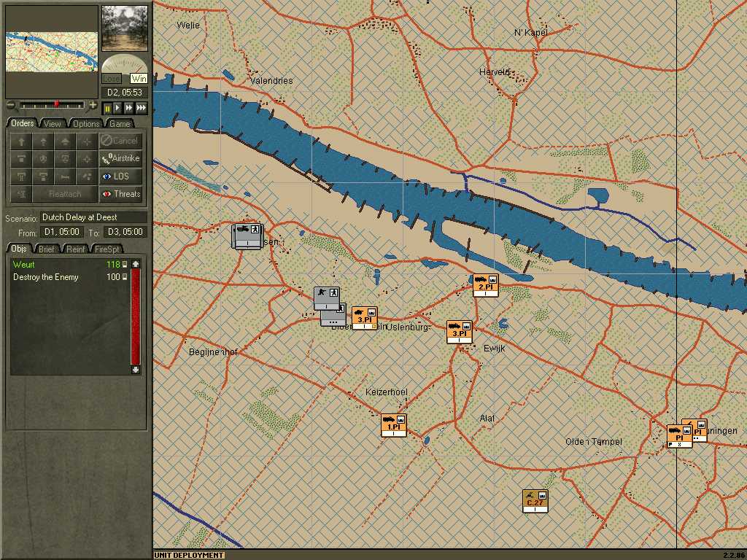Toggle the Threats display
The width and height of the screenshot is (747, 560).
coord(120,194)
